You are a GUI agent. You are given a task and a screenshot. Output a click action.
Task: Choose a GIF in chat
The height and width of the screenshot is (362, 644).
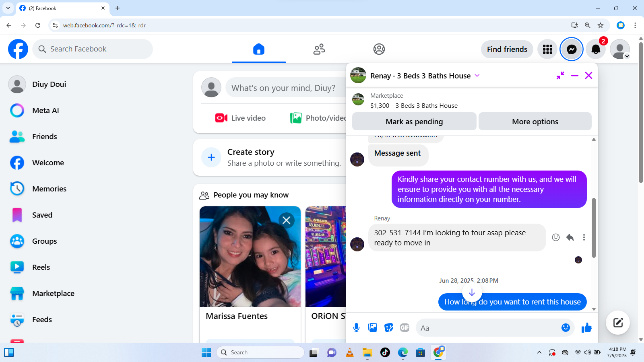[x=405, y=328]
